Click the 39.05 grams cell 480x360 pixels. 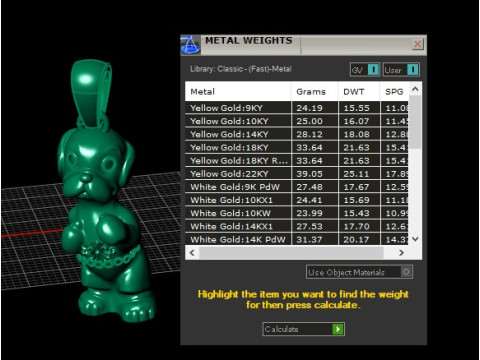pyautogui.click(x=314, y=174)
